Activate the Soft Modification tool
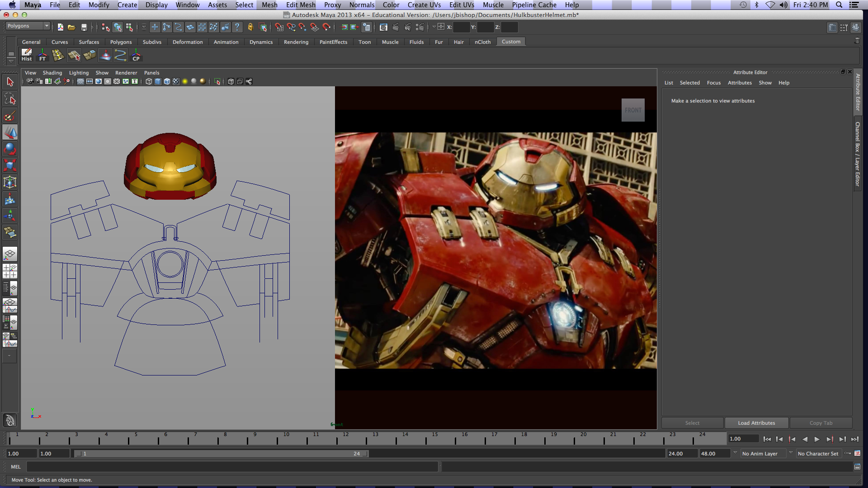Viewport: 868px width, 488px height. coord(10,199)
